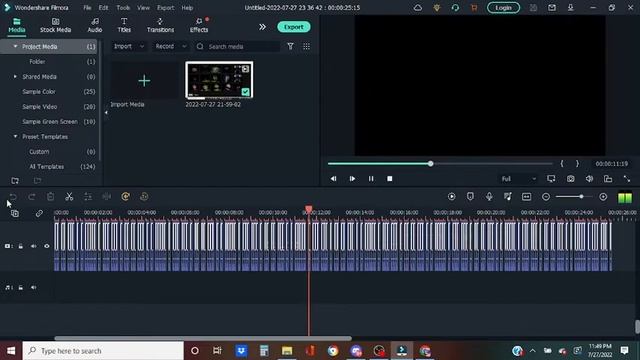This screenshot has width=640, height=360.
Task: Open the Import dropdown
Action: (x=129, y=47)
